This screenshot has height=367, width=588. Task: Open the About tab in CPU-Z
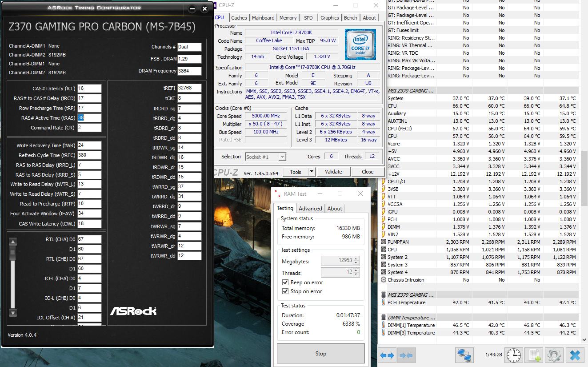[x=369, y=18]
